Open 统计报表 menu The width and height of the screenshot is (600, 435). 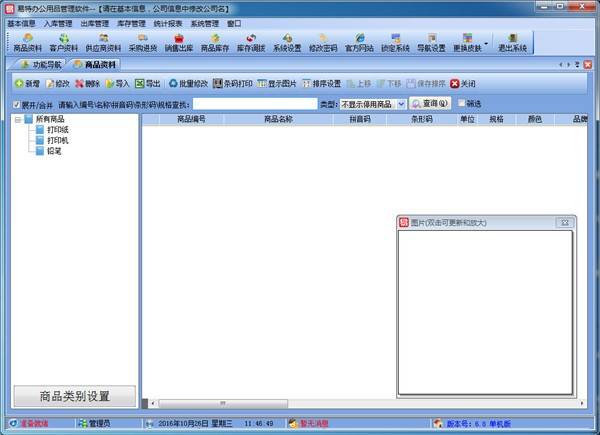click(167, 22)
